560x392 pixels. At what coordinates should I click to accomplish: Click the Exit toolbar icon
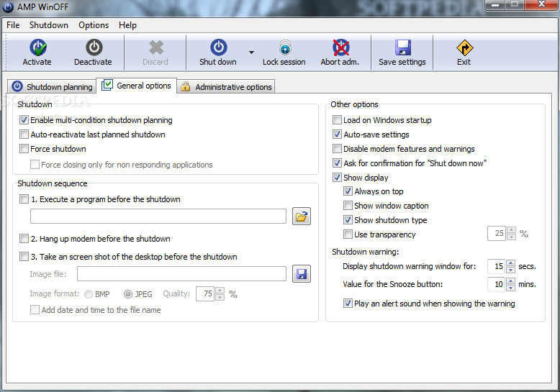tap(465, 47)
